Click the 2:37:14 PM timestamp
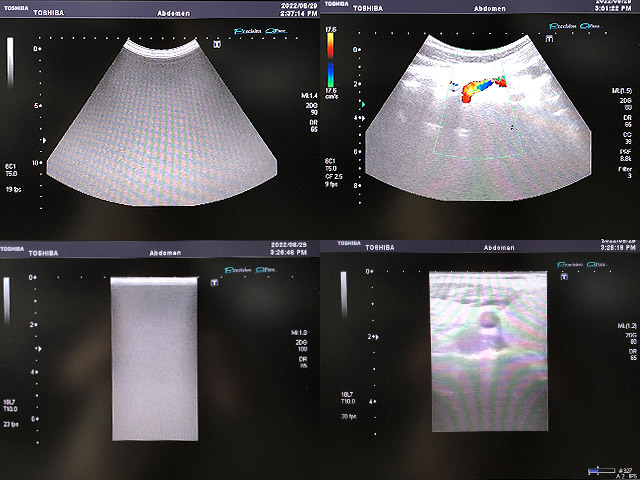 click(299, 14)
